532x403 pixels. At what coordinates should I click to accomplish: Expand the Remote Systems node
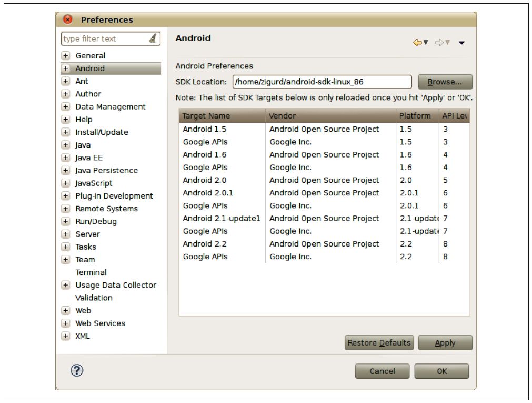(x=66, y=208)
